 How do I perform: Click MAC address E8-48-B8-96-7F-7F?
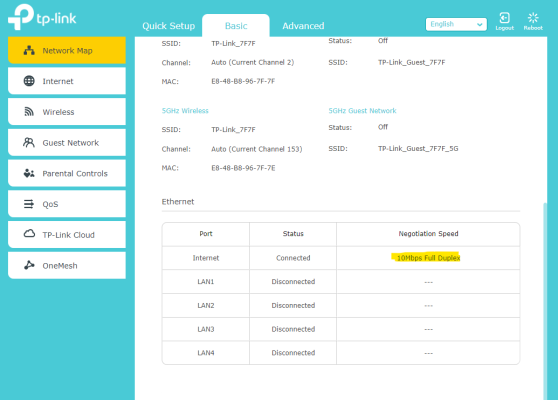[x=243, y=81]
